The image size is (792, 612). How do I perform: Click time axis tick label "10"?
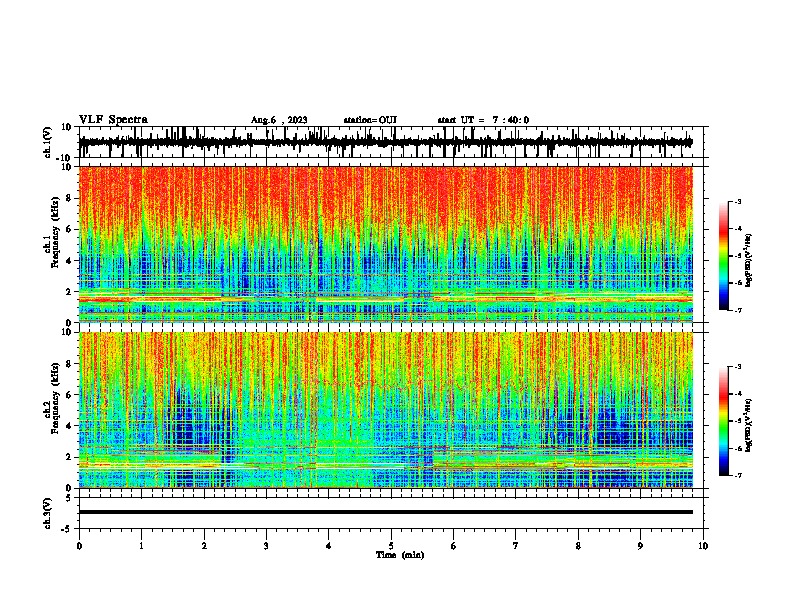[703, 546]
